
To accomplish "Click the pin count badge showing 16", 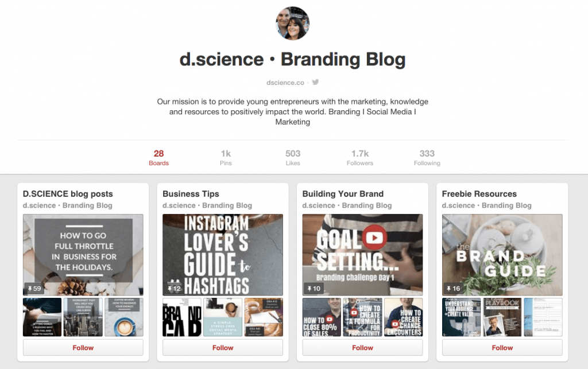I will pos(454,289).
